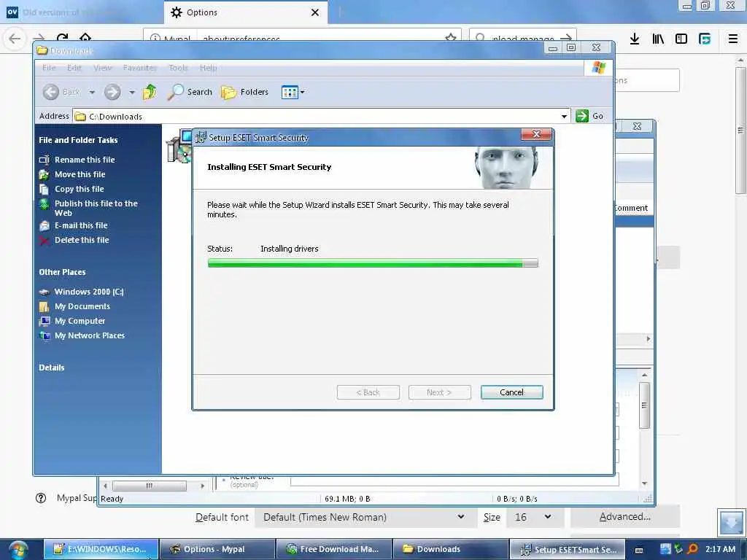Click the browser downloads arrow icon

click(x=635, y=39)
